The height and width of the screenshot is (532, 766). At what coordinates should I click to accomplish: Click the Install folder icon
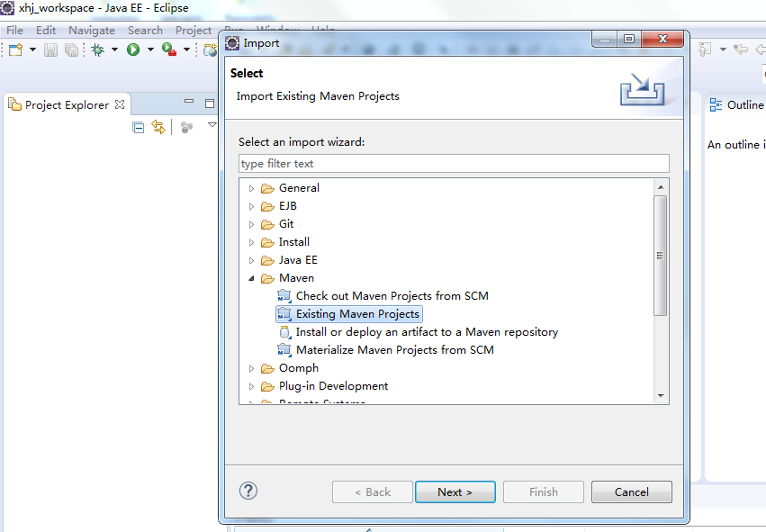coord(267,242)
